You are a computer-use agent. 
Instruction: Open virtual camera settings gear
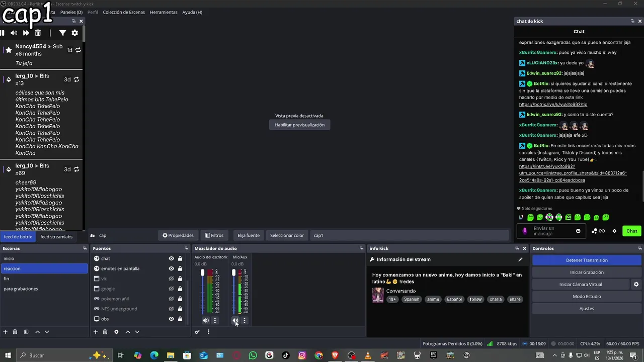pos(636,285)
